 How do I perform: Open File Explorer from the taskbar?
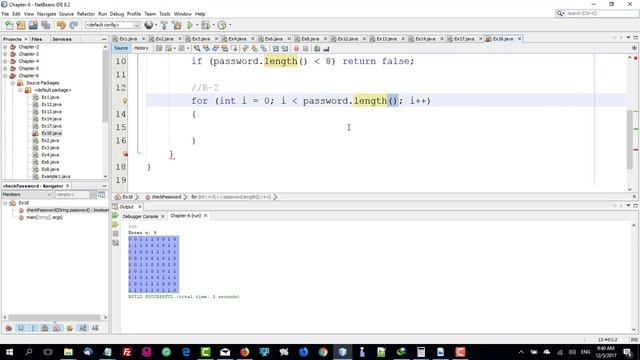click(68, 352)
